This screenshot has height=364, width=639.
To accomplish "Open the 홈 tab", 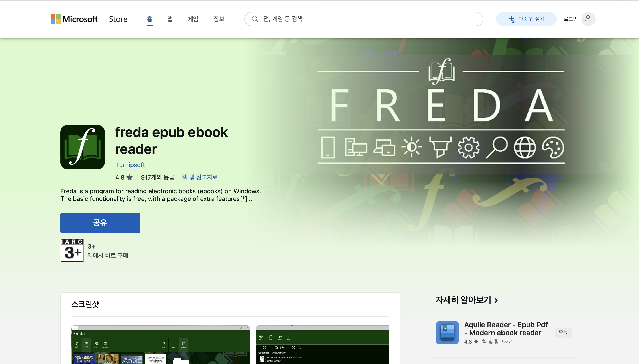I will click(x=149, y=19).
